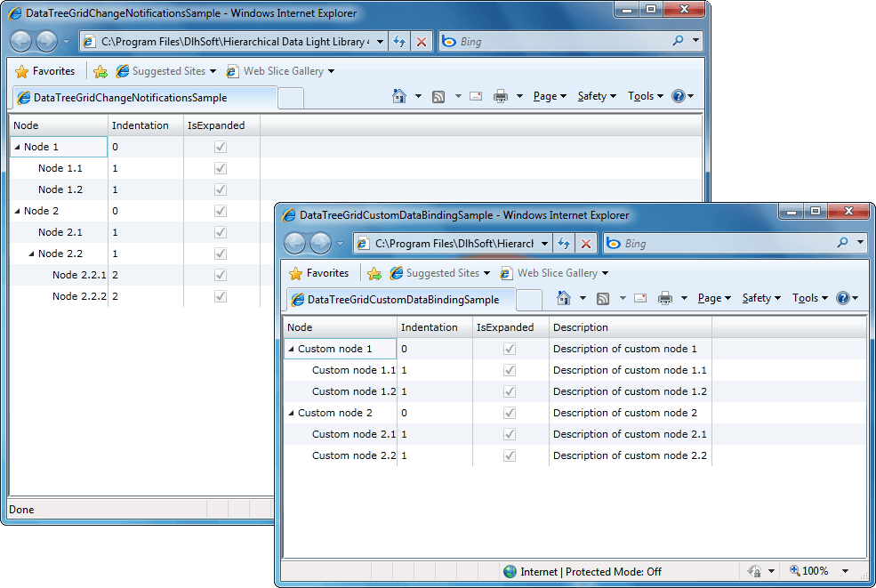Open Tools menu in DataTreeGridCustomDataBindingSample window
876x588 pixels.
click(810, 298)
